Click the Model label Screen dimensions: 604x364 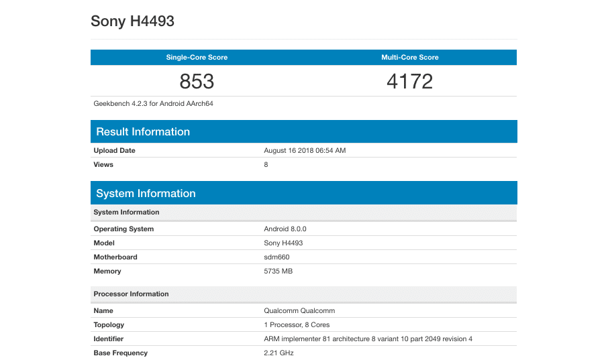(x=104, y=243)
